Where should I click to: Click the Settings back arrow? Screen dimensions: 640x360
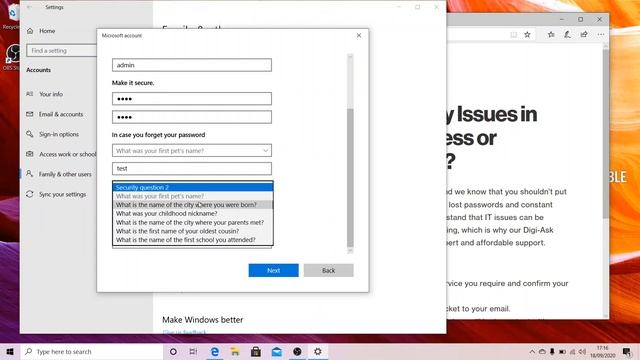pos(29,7)
